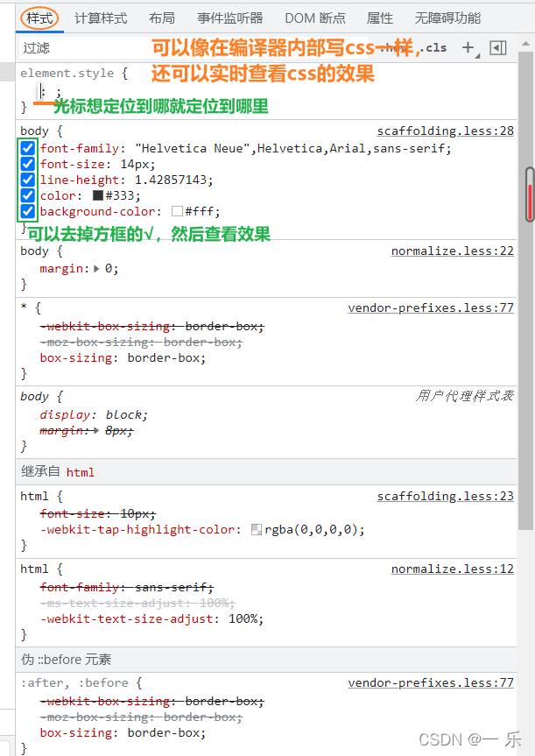Switch to the 计算样式 tab
Image resolution: width=535 pixels, height=756 pixels.
coord(101,18)
